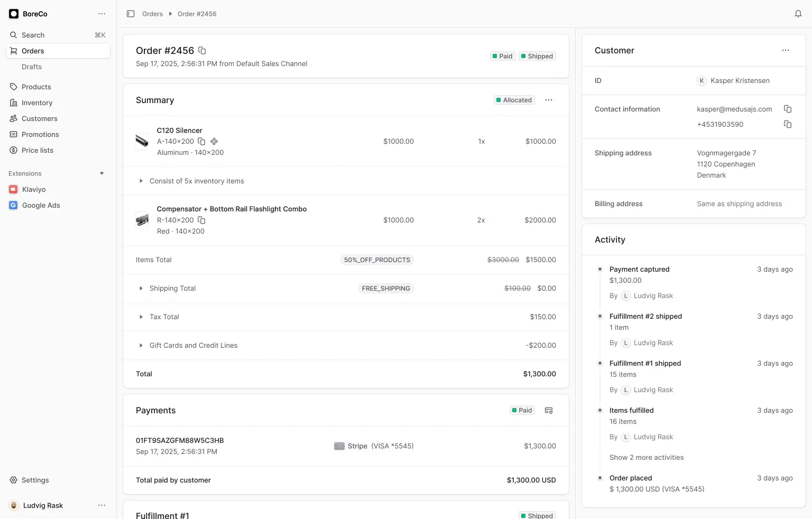Copy the C120 Silencer SKU A-140x200
Image resolution: width=812 pixels, height=519 pixels.
[x=201, y=142]
